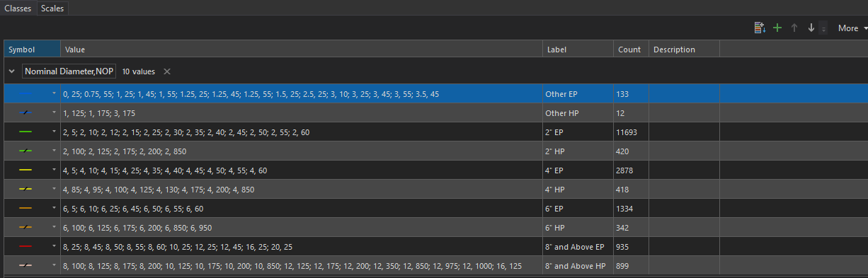Click the Value column header

[302, 50]
